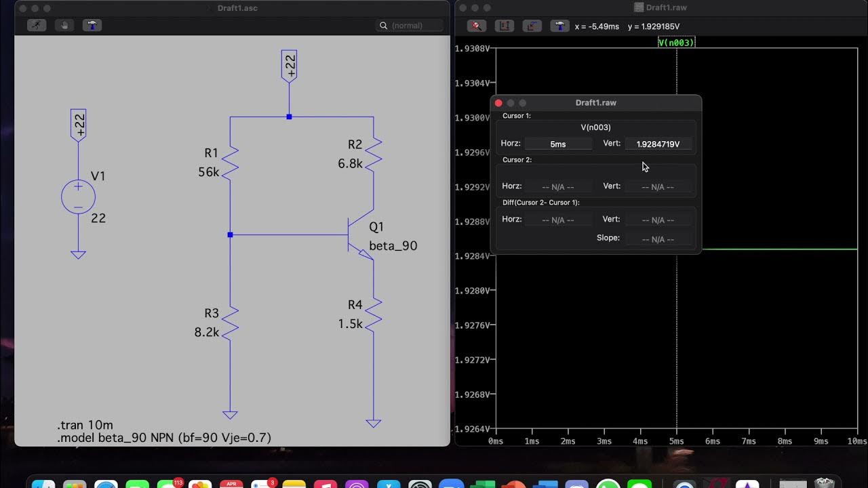
Task: Click the zoom magnifier icon in Draft1.raw toolbar
Action: click(x=477, y=26)
